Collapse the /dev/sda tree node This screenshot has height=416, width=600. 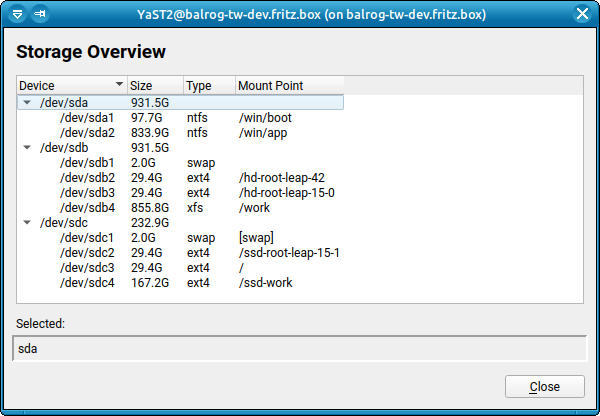[26, 102]
